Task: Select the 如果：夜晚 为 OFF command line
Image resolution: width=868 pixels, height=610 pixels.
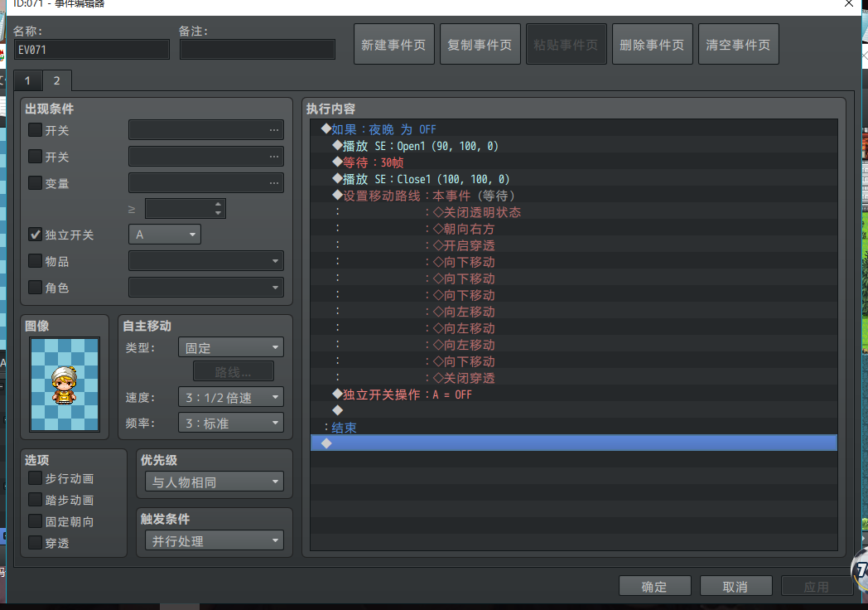Action: [573, 129]
